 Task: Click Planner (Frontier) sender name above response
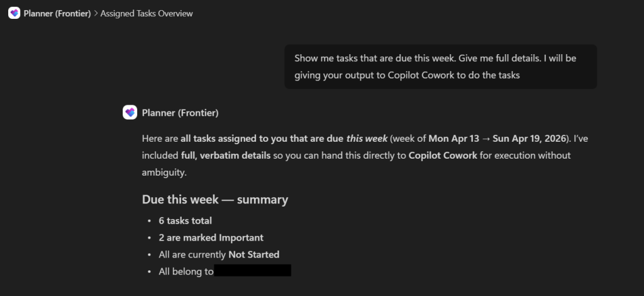coord(180,113)
